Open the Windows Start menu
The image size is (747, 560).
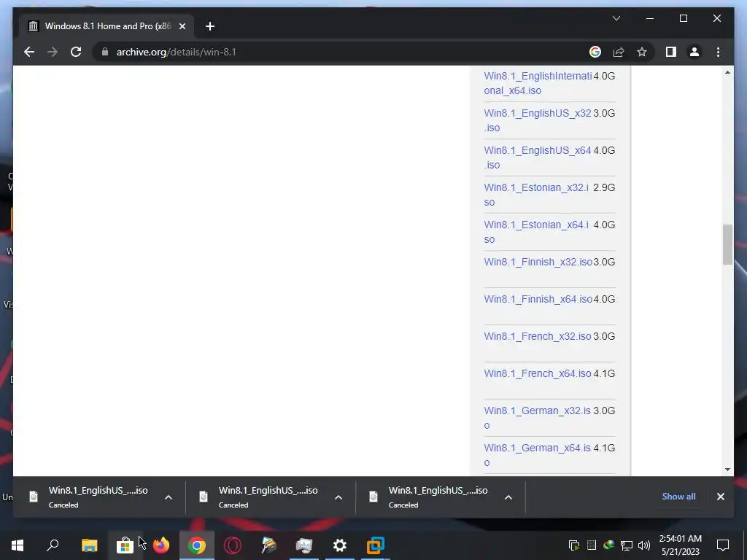(x=18, y=545)
